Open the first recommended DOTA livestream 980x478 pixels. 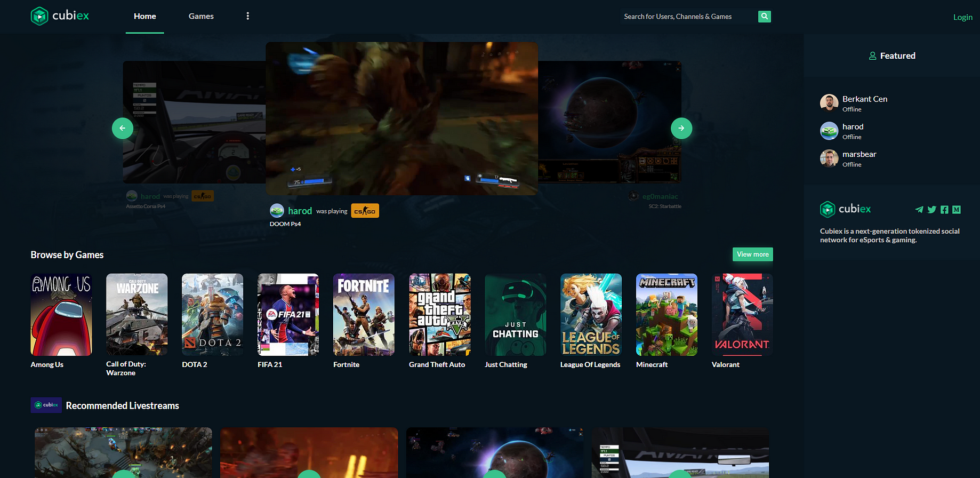coord(123,452)
